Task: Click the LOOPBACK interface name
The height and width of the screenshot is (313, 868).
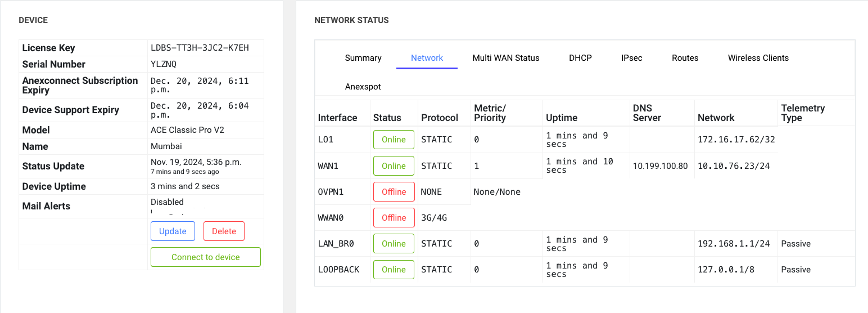Action: 338,270
